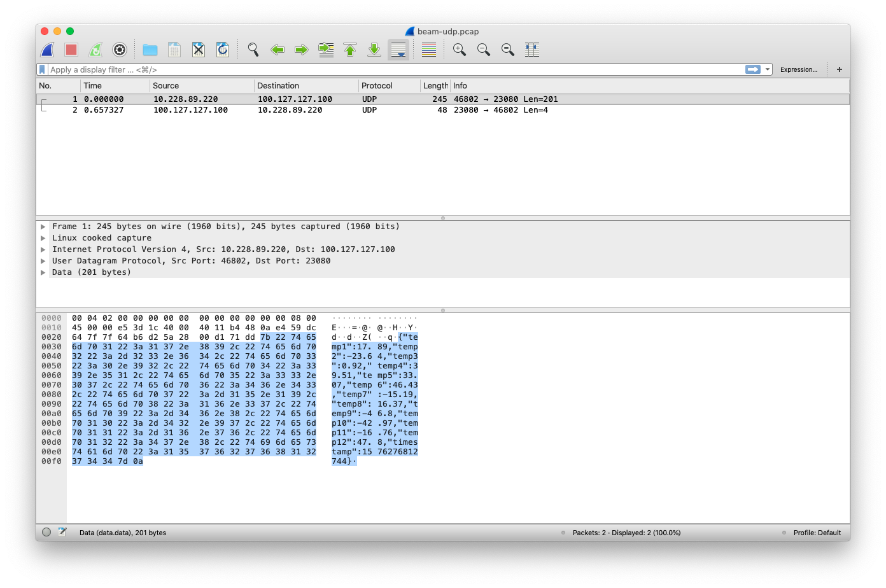The image size is (886, 588).
Task: Select the Internet Protocol Version 4 row
Action: (443, 249)
